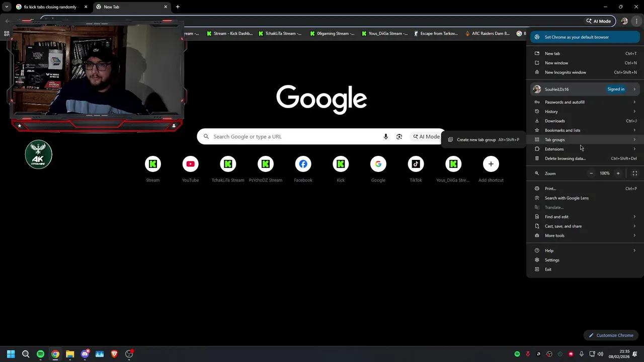Open the 'Yous_DiiGa Stream' bookmark
This screenshot has width=644, height=362.
coord(385,34)
